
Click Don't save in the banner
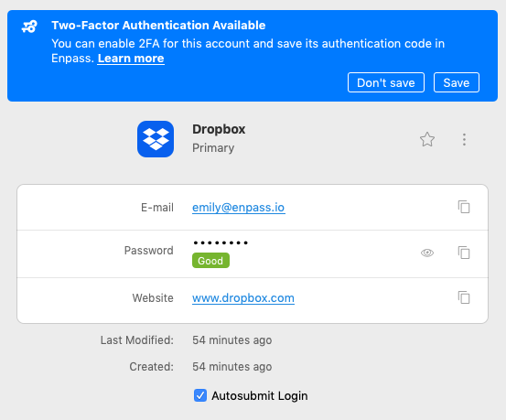tap(385, 82)
